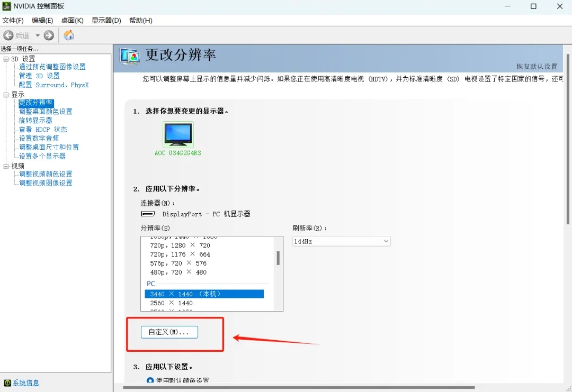Open the 刷新率 144Hz dropdown
Viewport: 572px width, 392px height.
(x=341, y=241)
